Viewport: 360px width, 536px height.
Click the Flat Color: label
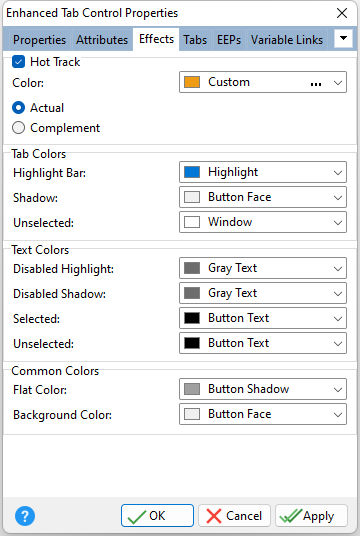(40, 390)
